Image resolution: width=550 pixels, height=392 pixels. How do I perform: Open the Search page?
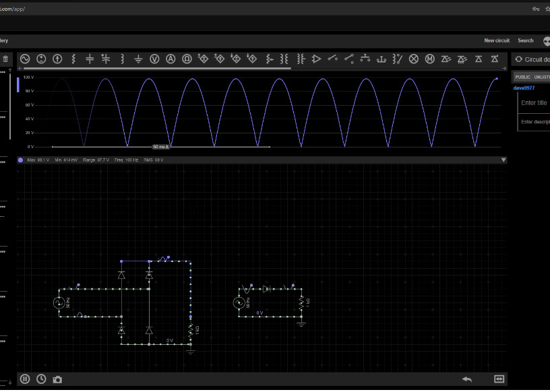(525, 40)
